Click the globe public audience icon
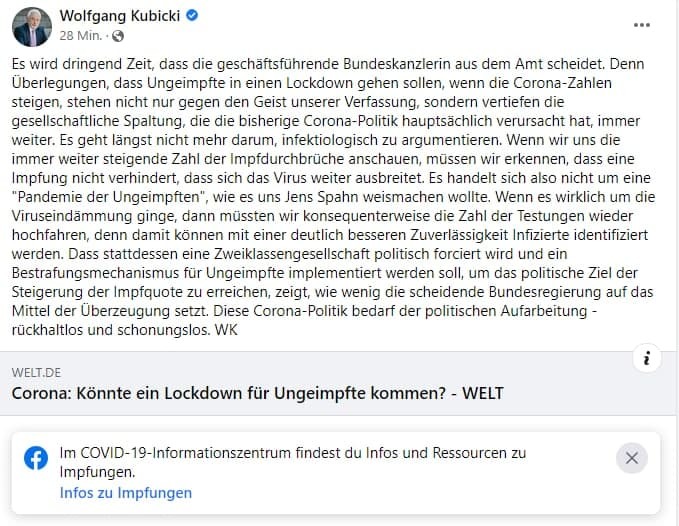Viewport: 679px width, 526px height. 118,36
